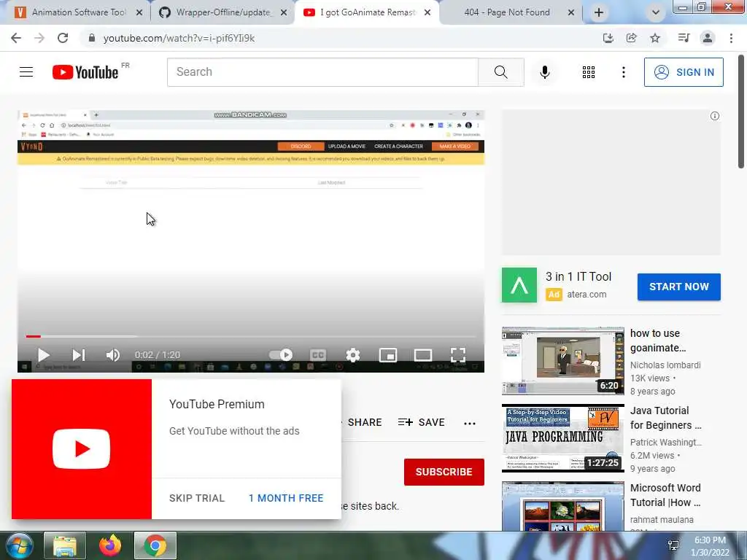The height and width of the screenshot is (560, 747).
Task: Enable the miniplayer
Action: [x=388, y=355]
